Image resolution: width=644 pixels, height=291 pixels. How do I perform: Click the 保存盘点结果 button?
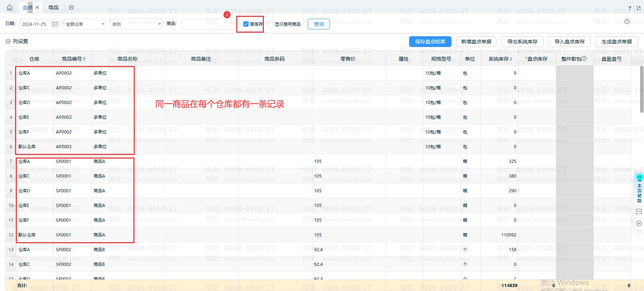430,42
